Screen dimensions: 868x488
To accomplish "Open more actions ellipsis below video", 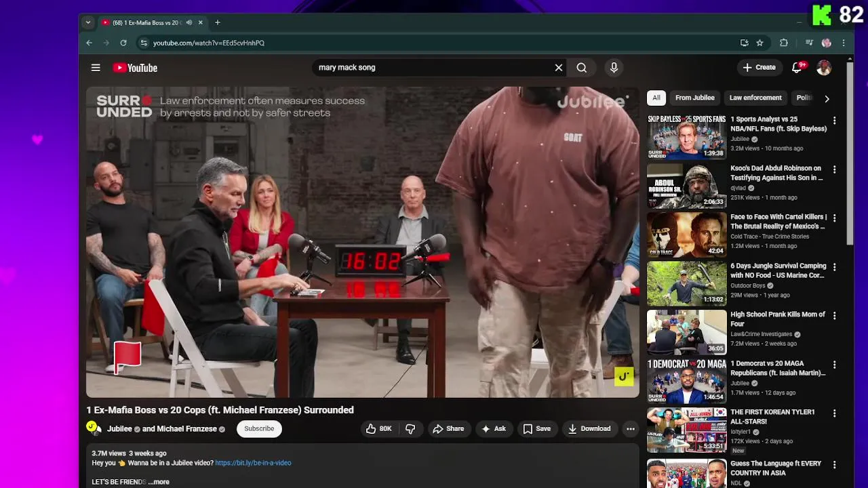I will point(631,429).
